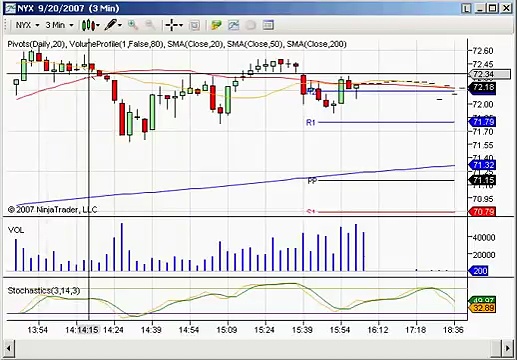Select the drawing pencil tool
Screen dimensions: 517x360
[x=110, y=25]
